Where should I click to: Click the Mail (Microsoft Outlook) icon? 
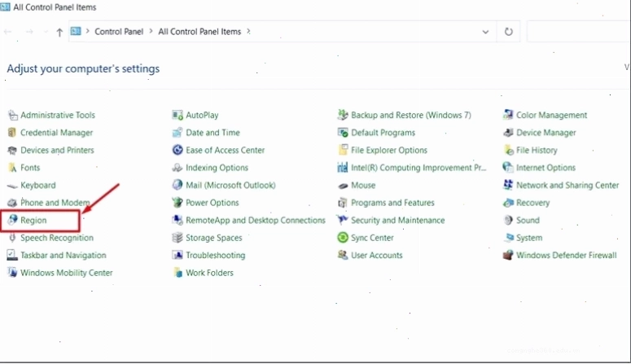(x=177, y=185)
